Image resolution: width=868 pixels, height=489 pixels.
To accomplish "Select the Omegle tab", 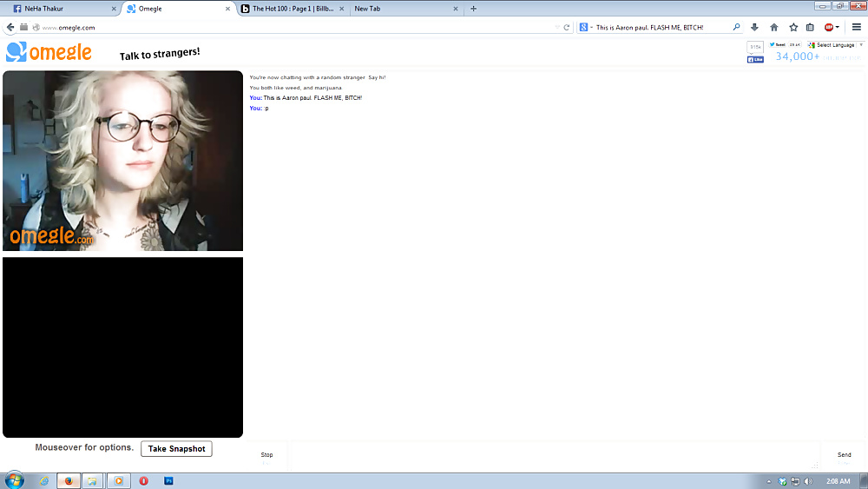I will pos(178,9).
